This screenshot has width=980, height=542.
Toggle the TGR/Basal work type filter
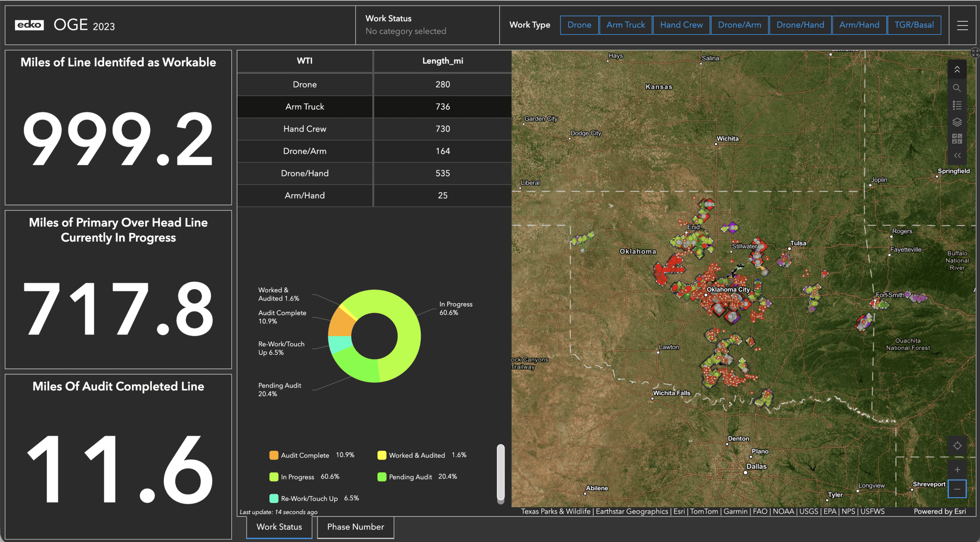914,25
